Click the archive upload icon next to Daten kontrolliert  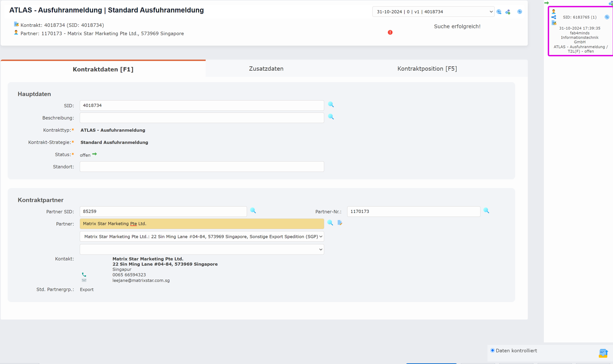click(603, 353)
